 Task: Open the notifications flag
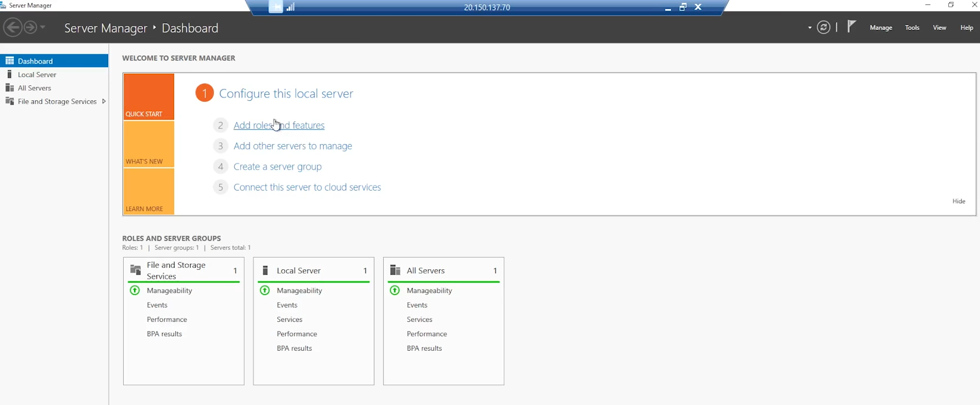pos(852,26)
